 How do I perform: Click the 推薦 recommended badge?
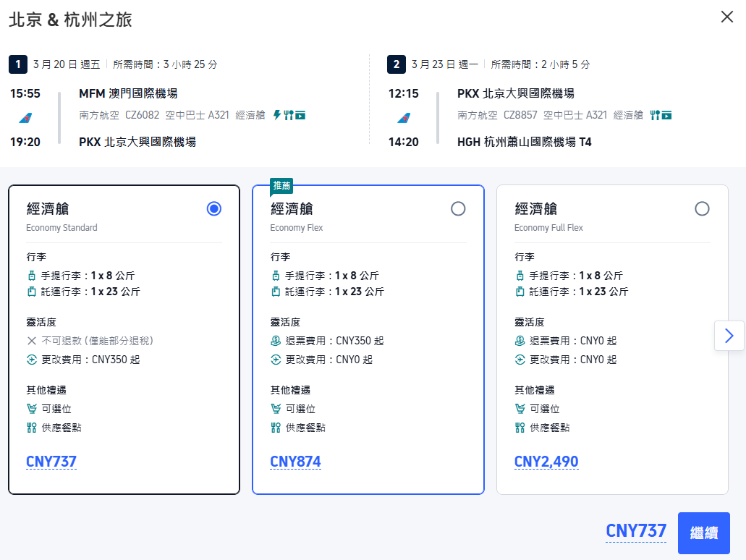pyautogui.click(x=281, y=186)
